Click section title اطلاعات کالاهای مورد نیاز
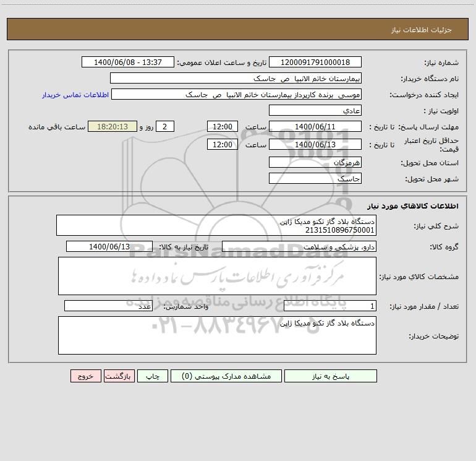The height and width of the screenshot is (461, 476). (x=413, y=205)
